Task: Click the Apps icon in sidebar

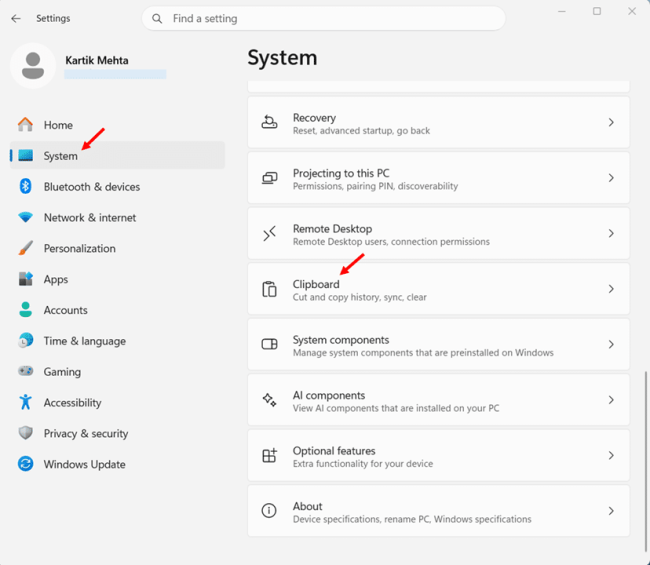Action: click(x=26, y=279)
